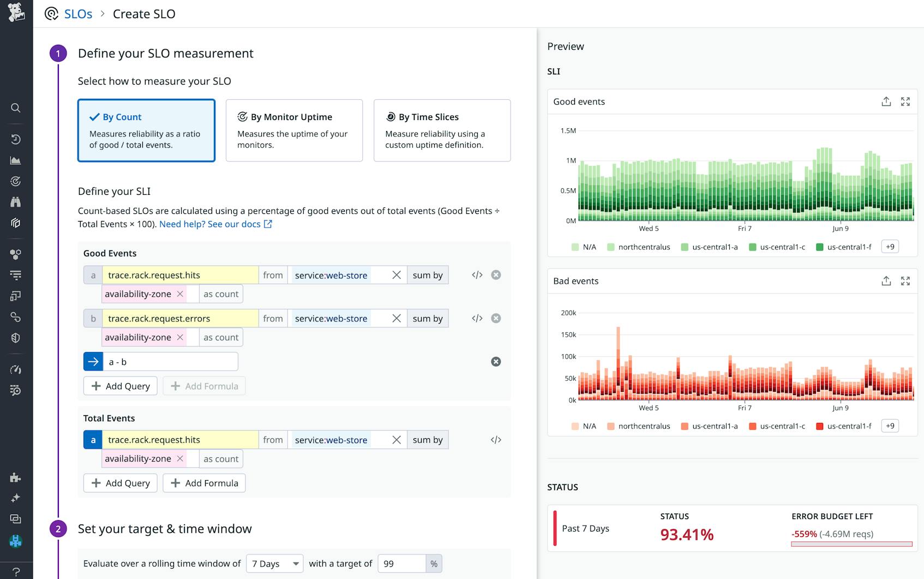Keep By Count selected for SLO measurement
Image resolution: width=924 pixels, height=579 pixels.
(x=146, y=130)
